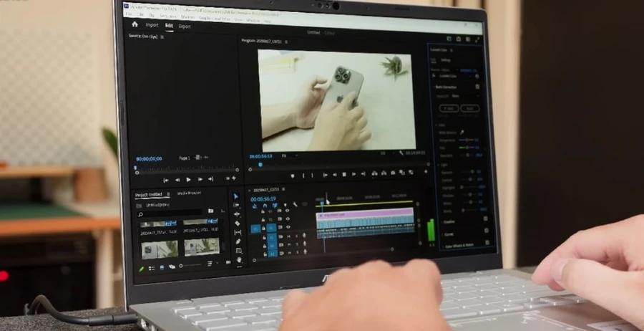
Task: Select the Rectangle tool
Action: (238, 251)
